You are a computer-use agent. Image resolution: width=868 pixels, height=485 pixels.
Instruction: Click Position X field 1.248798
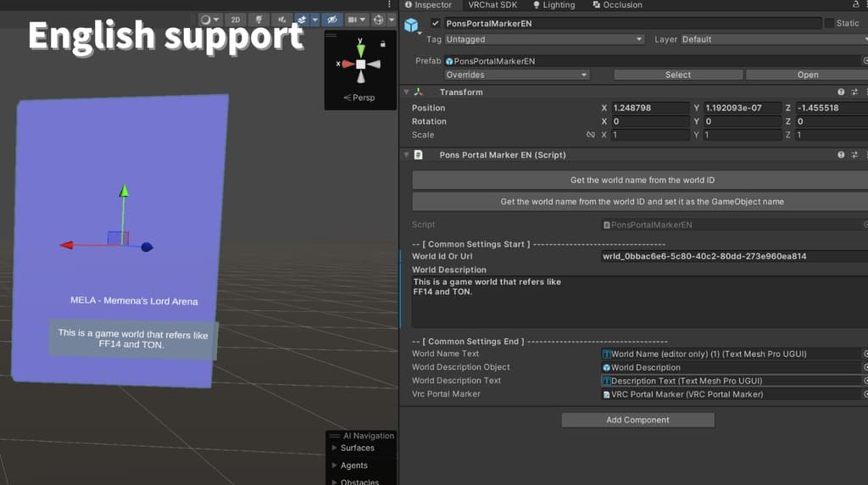pyautogui.click(x=649, y=108)
